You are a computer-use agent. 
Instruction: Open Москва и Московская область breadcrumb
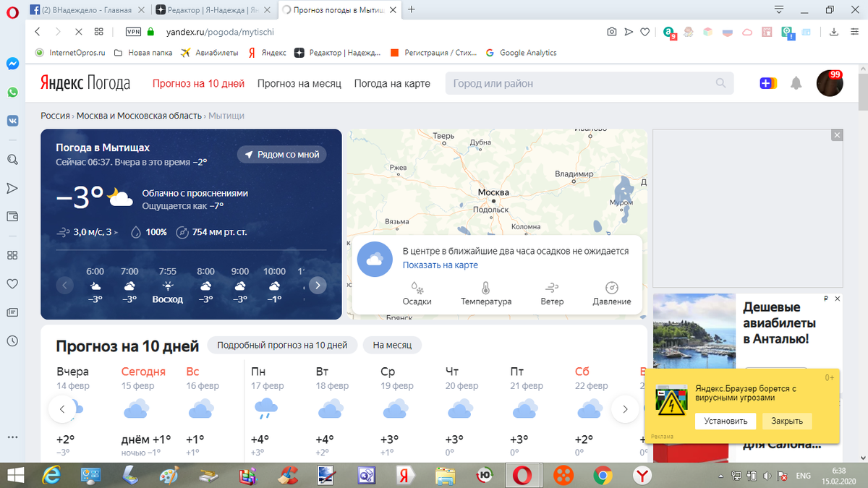[140, 116]
